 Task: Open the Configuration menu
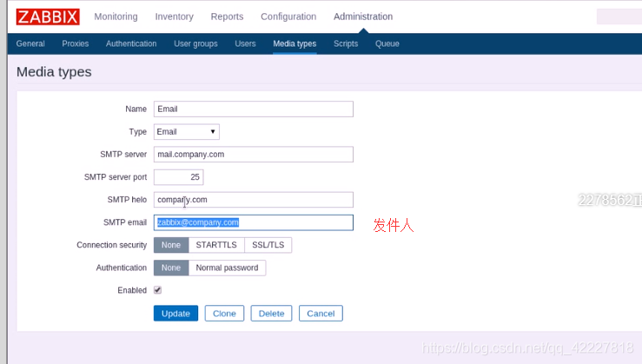pos(288,17)
